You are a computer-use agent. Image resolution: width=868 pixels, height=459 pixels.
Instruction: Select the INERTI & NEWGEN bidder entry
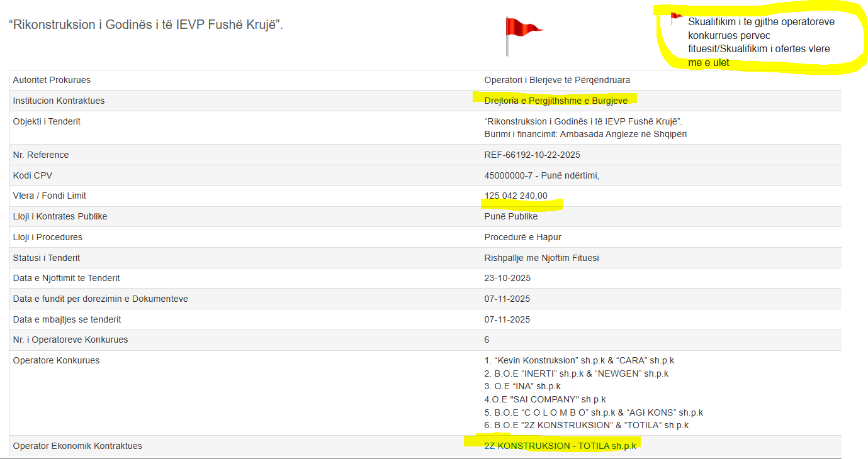576,373
